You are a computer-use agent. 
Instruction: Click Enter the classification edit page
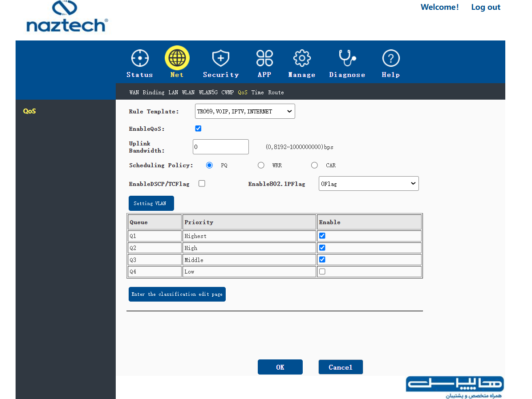[x=177, y=294]
